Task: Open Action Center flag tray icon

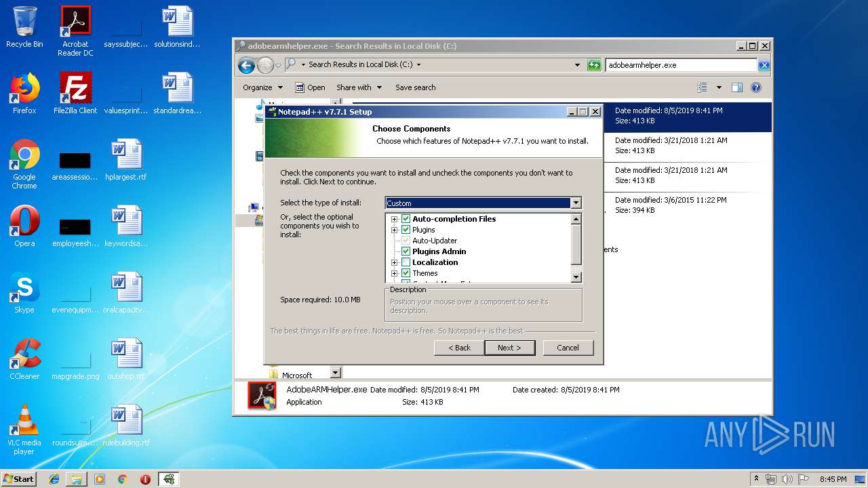Action: coord(803,479)
